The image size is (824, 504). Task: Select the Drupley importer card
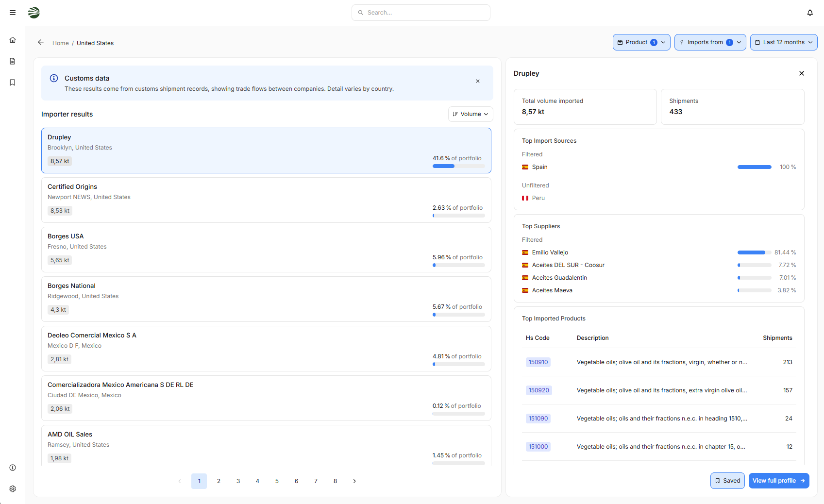[266, 151]
